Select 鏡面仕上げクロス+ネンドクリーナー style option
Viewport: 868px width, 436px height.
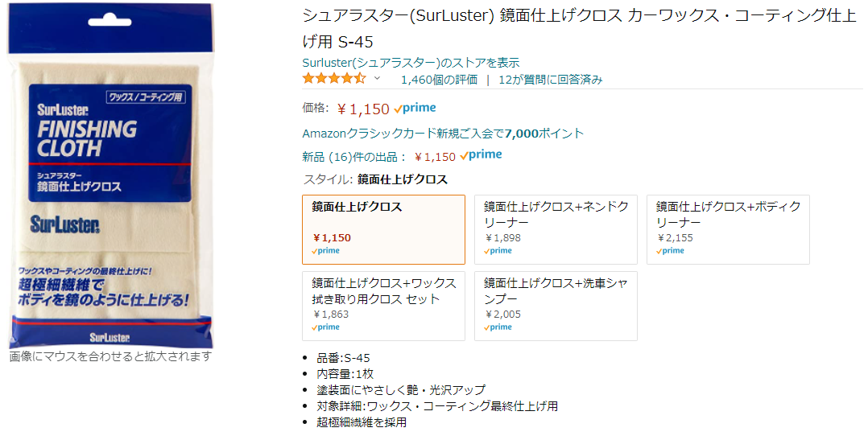tap(556, 229)
